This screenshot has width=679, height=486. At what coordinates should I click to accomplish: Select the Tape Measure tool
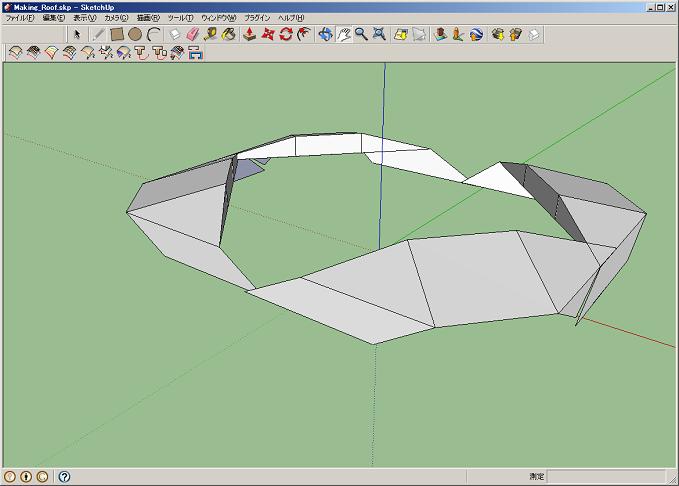coord(210,34)
